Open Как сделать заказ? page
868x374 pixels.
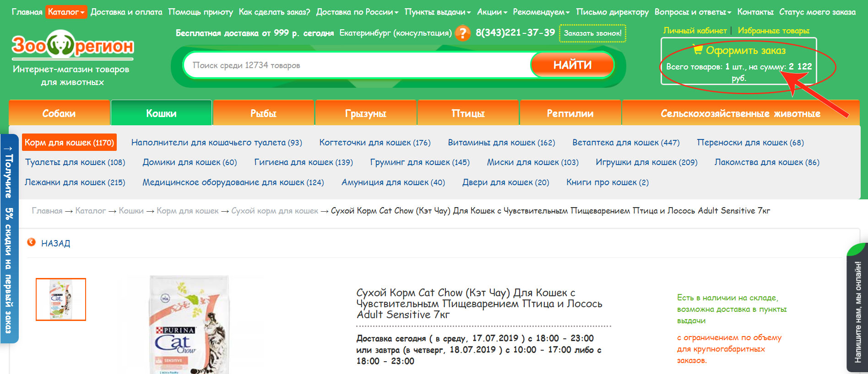274,12
